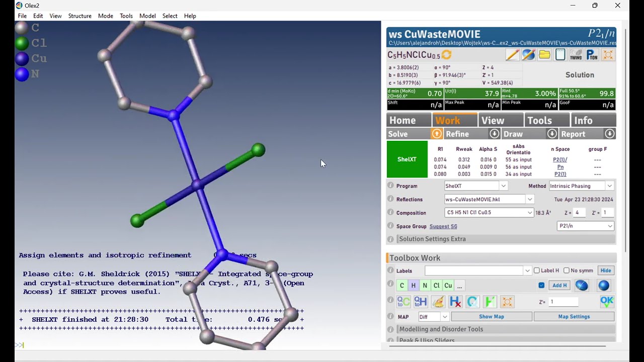Click the Suggest SG link
This screenshot has height=362, width=644.
[443, 226]
